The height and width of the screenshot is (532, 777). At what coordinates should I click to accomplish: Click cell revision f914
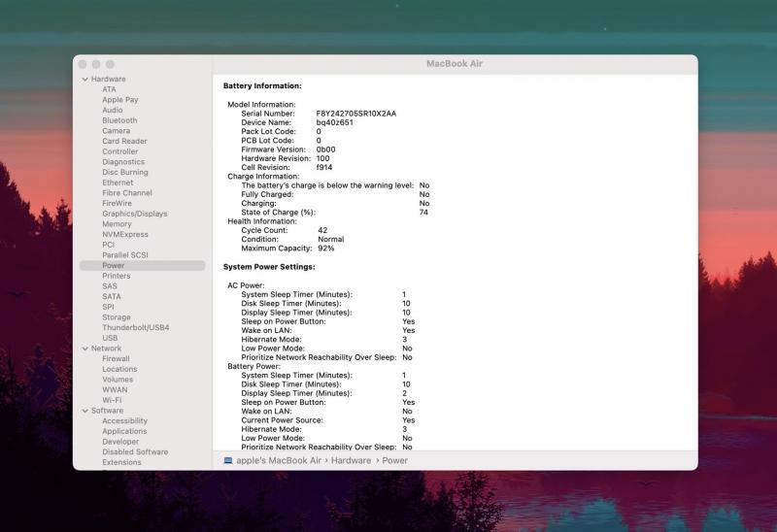[x=324, y=167]
